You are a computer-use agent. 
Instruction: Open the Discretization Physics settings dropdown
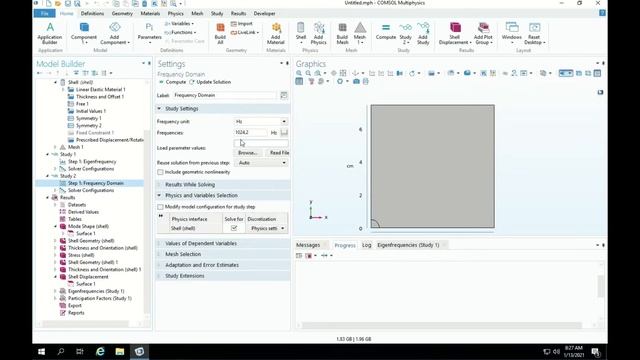267,228
